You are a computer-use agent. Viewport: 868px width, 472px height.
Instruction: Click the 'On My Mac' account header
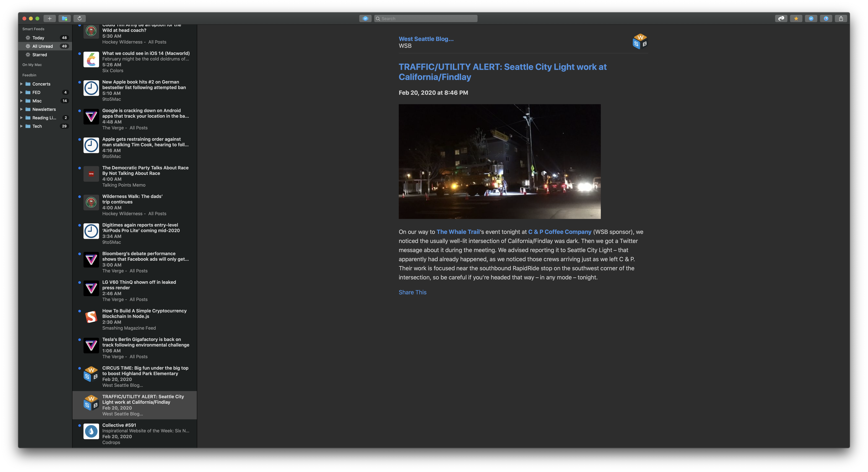coord(32,65)
